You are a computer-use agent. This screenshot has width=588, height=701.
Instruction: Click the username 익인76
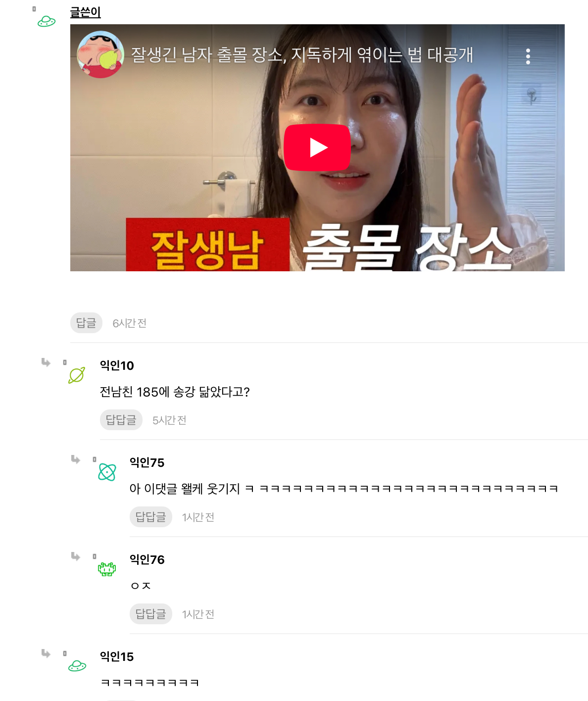pyautogui.click(x=147, y=559)
